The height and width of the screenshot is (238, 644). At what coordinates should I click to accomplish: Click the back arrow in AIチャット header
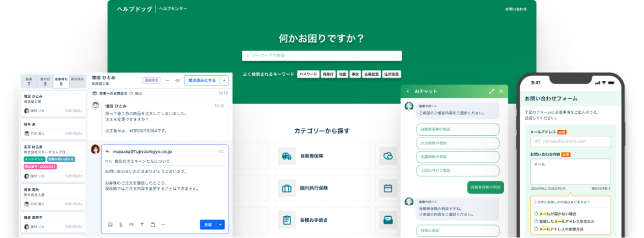pyautogui.click(x=408, y=91)
